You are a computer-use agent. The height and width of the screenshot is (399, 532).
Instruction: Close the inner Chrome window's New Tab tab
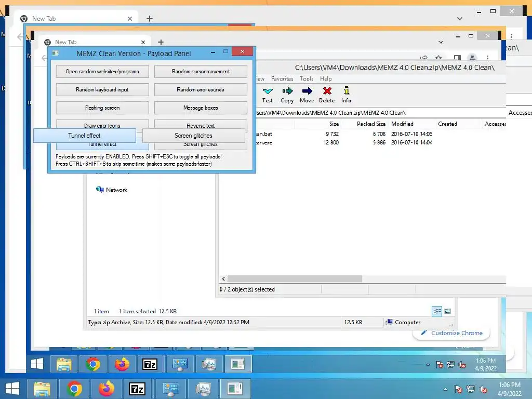[x=143, y=43]
